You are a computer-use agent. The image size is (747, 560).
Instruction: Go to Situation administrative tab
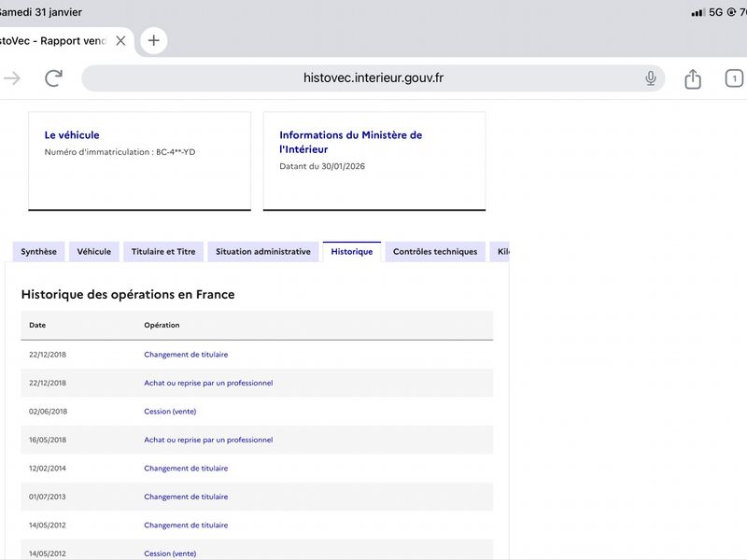(x=262, y=252)
